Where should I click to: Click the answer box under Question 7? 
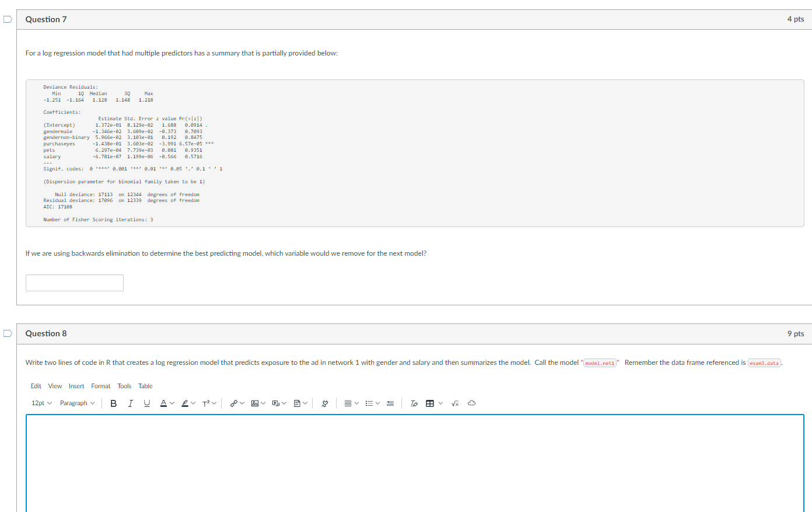74,283
